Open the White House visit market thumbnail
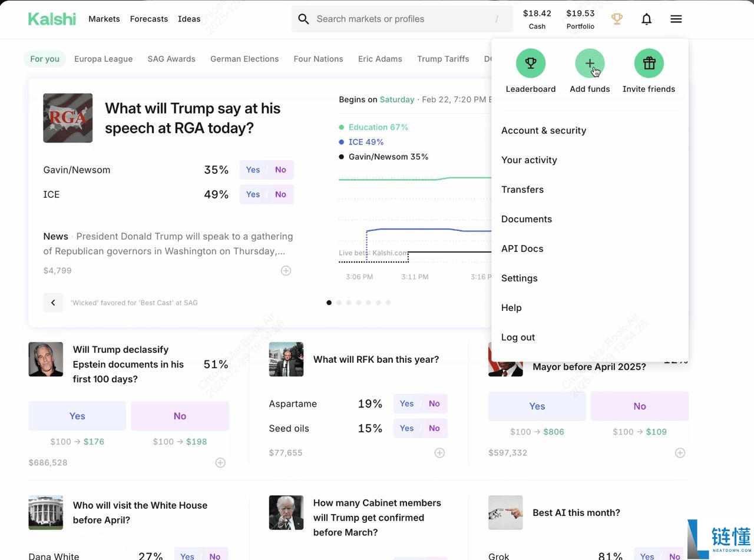This screenshot has width=754, height=560. click(x=46, y=512)
